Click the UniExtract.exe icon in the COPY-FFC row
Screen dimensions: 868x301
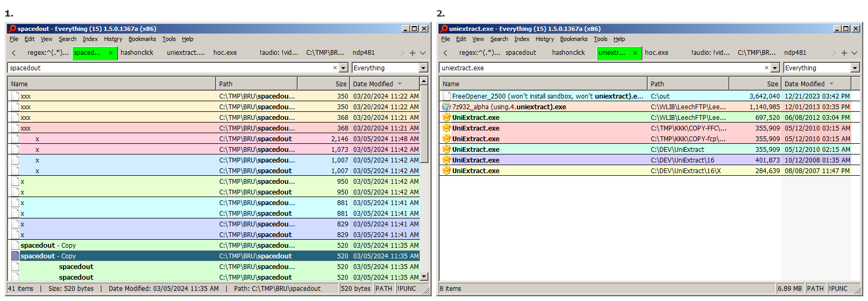pyautogui.click(x=447, y=128)
